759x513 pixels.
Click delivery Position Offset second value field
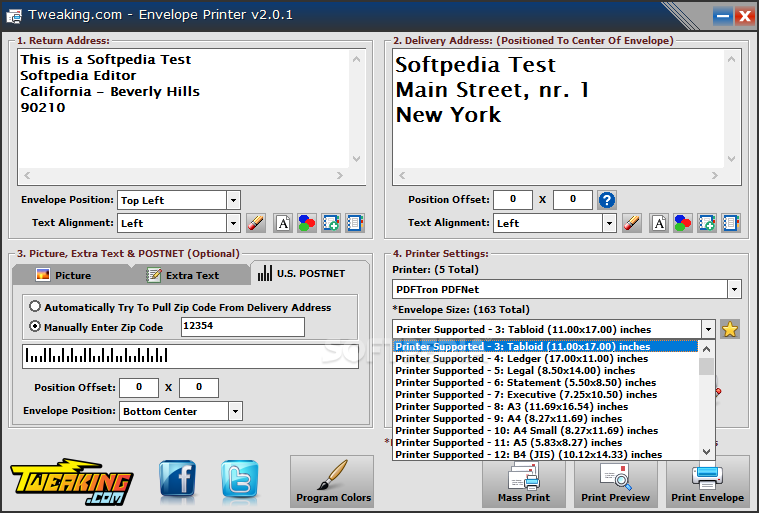click(573, 199)
